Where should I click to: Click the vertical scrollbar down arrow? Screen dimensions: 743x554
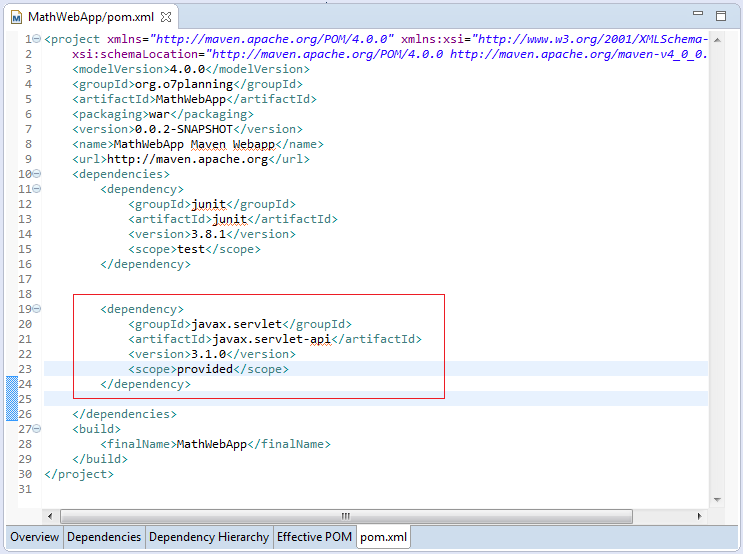click(x=717, y=500)
